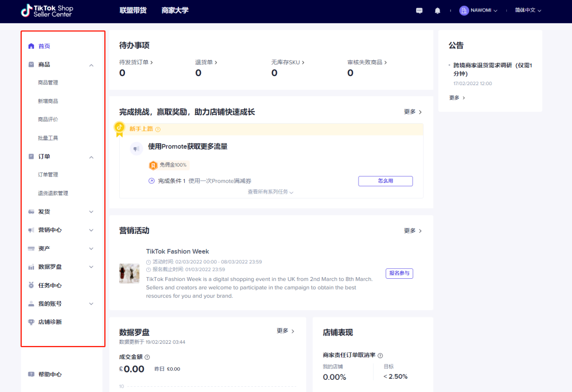Open the TikTok Fashion Week thumbnail

click(129, 274)
